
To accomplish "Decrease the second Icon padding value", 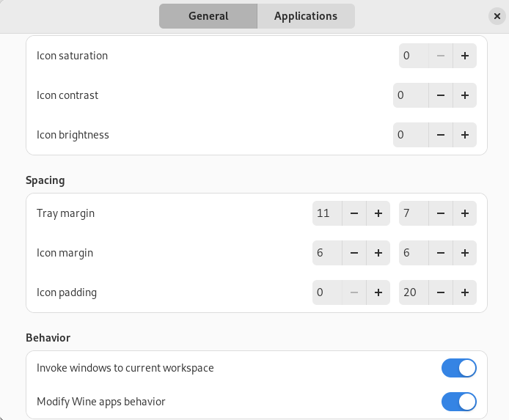I will (x=441, y=292).
